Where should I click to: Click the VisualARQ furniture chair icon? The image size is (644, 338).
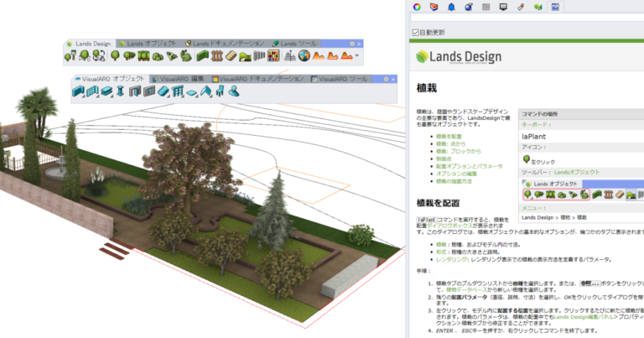(221, 91)
